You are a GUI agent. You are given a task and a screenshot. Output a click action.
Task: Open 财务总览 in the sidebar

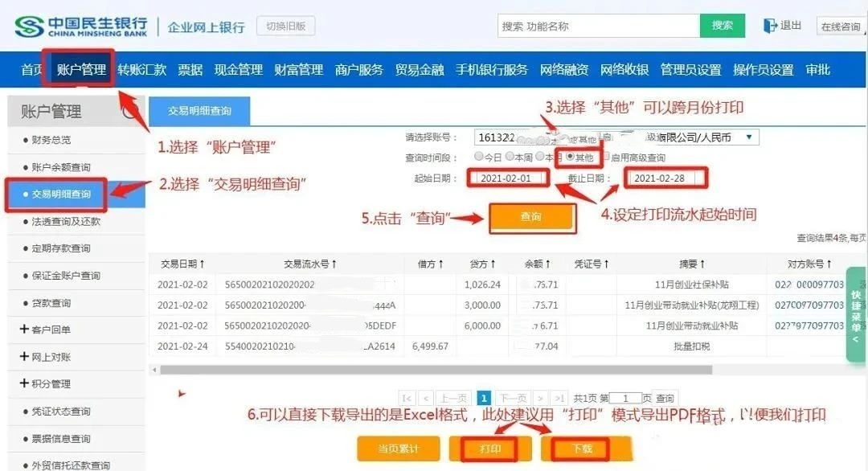coord(51,140)
